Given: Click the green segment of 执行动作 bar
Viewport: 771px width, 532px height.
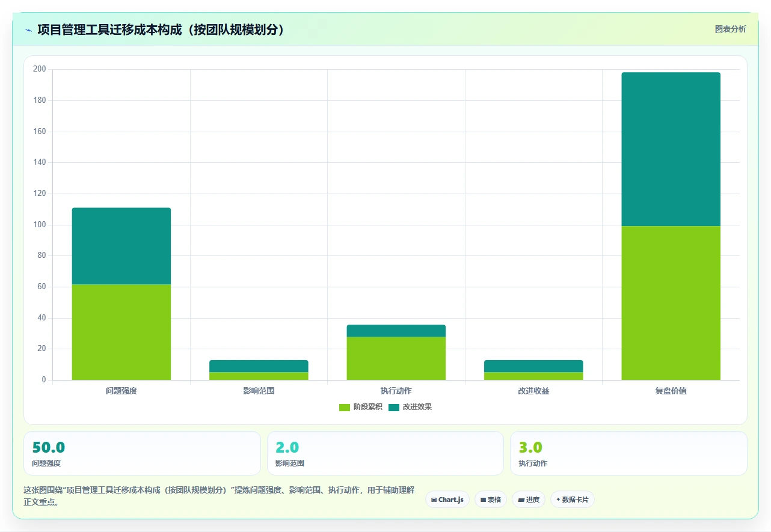Looking at the screenshot, I should click(396, 358).
